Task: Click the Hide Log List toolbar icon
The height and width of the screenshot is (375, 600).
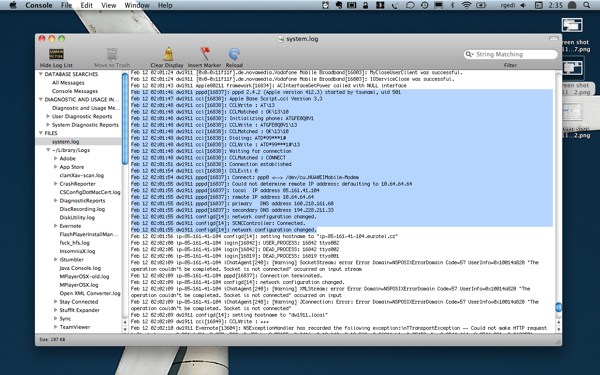Action: pyautogui.click(x=56, y=54)
